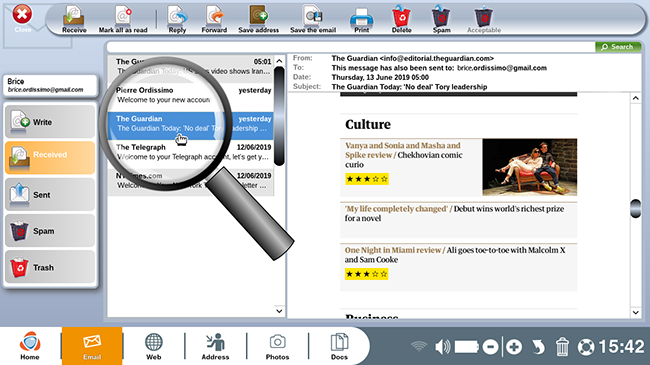Image resolution: width=650 pixels, height=365 pixels.
Task: Reply to the selected email
Action: 177,19
